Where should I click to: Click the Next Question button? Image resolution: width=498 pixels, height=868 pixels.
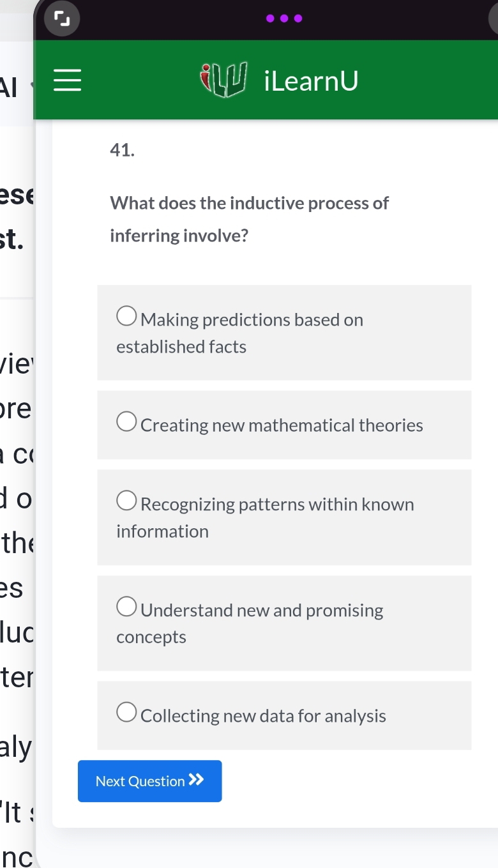149,780
